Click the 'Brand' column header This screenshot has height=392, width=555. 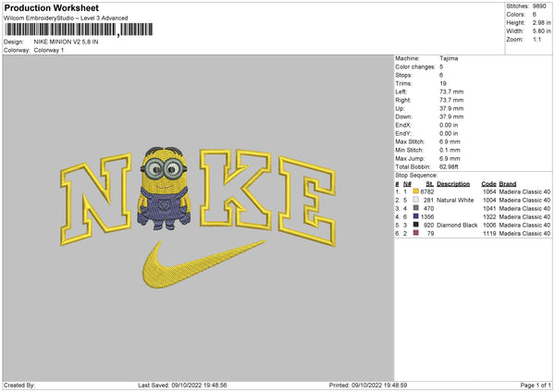(508, 184)
